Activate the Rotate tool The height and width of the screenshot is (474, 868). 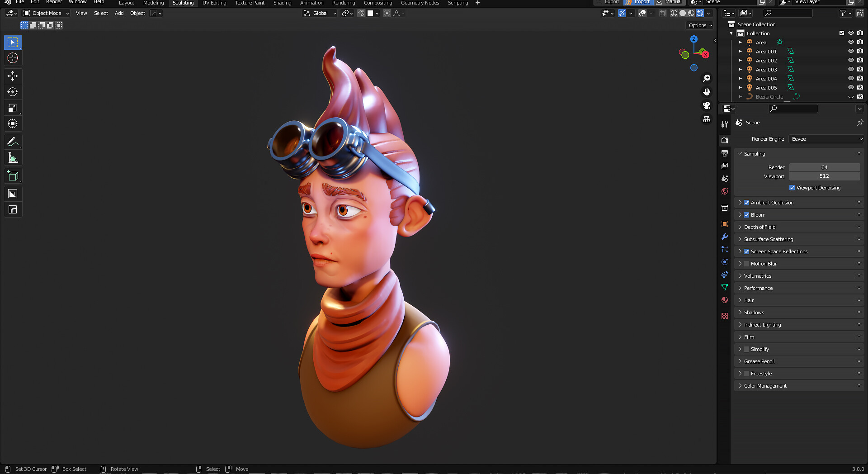pos(13,92)
